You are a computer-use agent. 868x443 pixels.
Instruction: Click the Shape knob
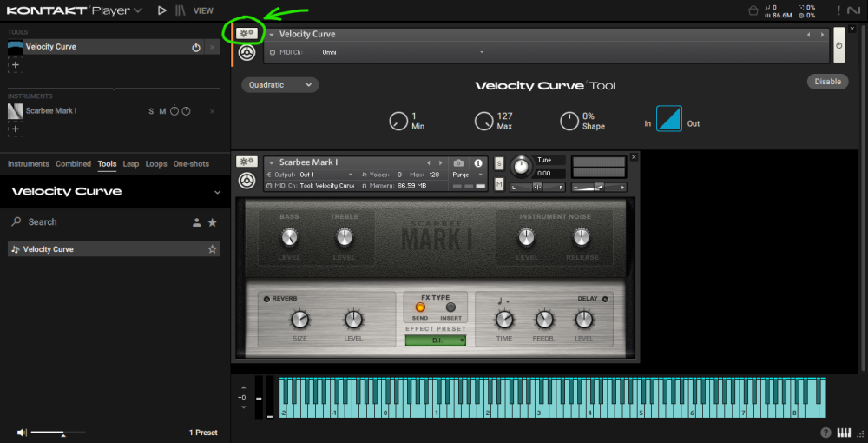coord(569,122)
